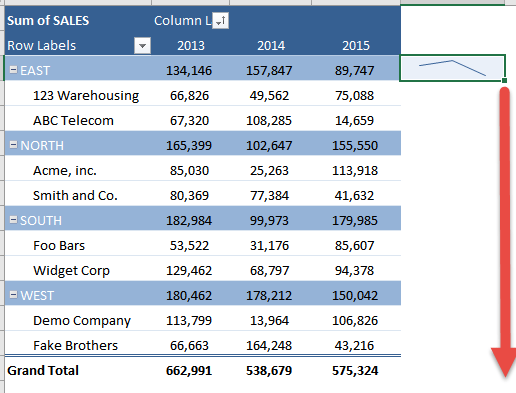
Task: Click SOUTH 2013 value 182,984
Action: [189, 221]
